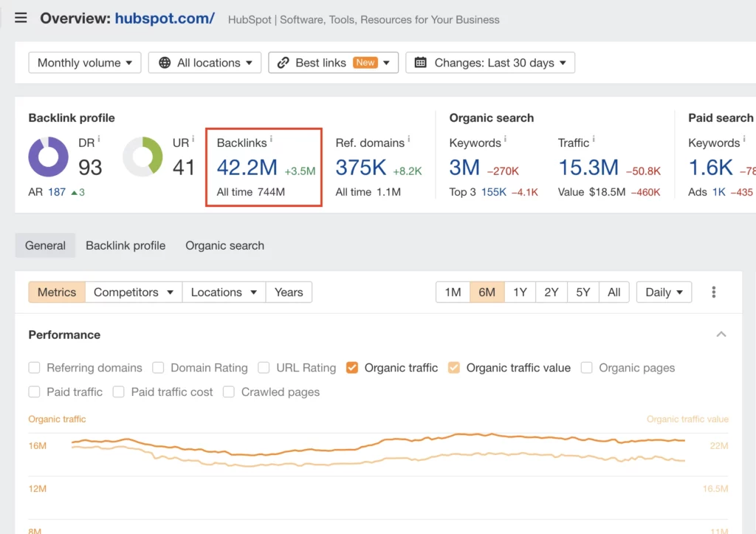Screen dimensions: 756x534
Task: Select the Metrics chart view
Action: [57, 292]
